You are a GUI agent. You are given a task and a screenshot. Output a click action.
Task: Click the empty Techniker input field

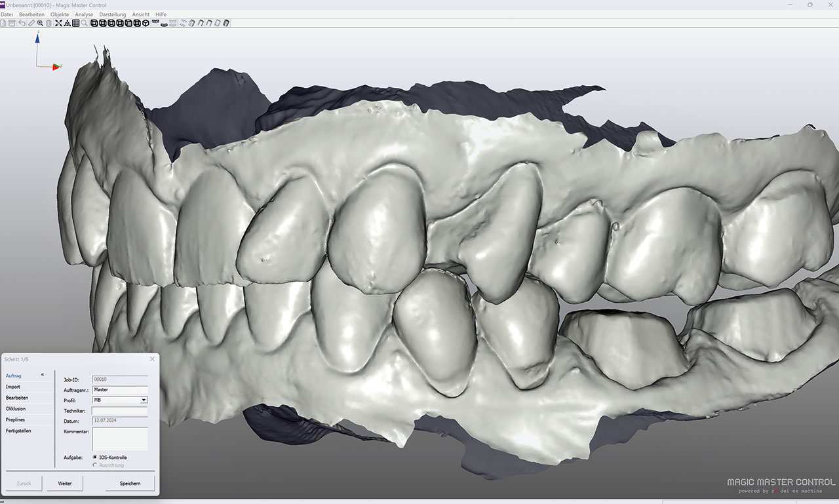[x=120, y=411]
